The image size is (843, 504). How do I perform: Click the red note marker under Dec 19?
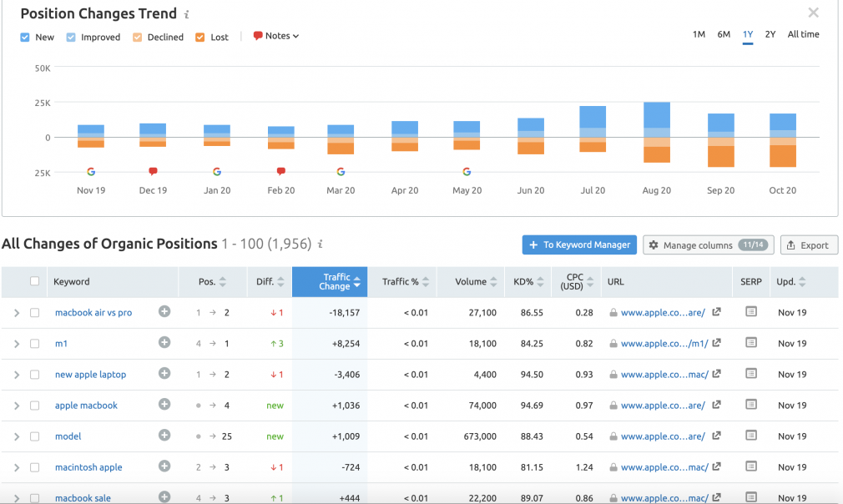pos(154,171)
